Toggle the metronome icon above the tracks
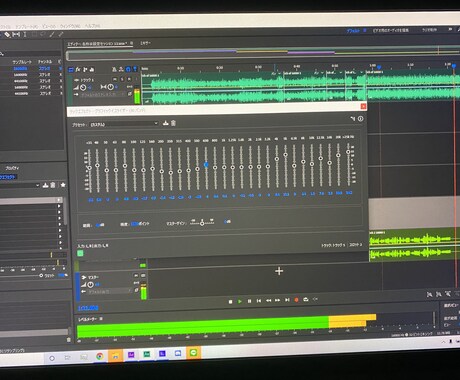The image size is (460, 380). click(114, 69)
